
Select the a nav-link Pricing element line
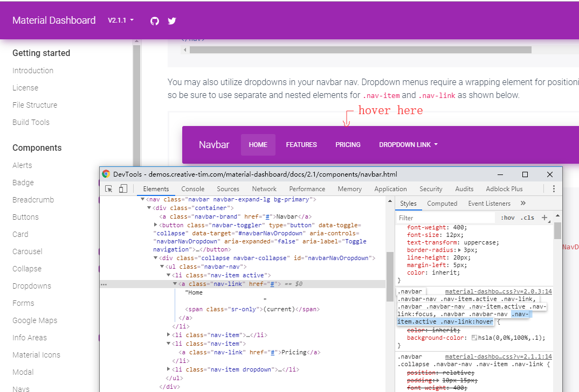[x=250, y=352]
